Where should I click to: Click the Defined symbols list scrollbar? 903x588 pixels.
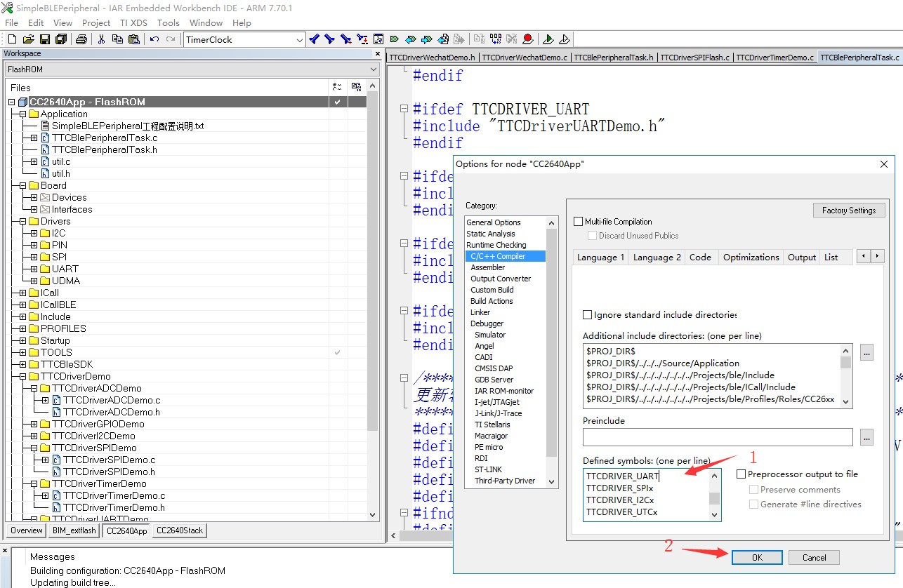pos(715,495)
